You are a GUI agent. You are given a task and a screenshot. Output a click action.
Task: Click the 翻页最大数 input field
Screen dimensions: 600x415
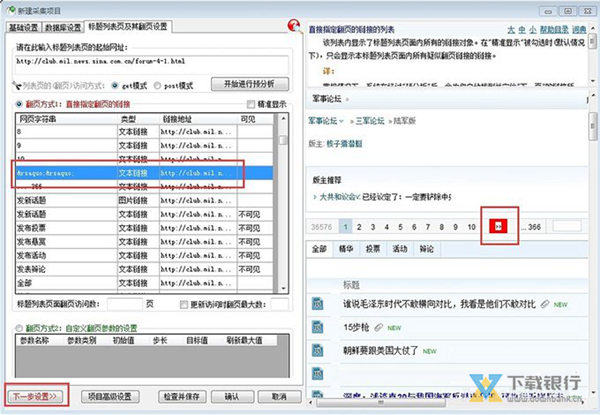pos(279,304)
